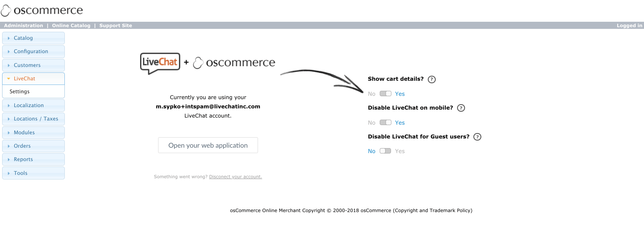The height and width of the screenshot is (251, 644).
Task: Toggle Disable LiveChat for Guest users switch
Action: [385, 151]
